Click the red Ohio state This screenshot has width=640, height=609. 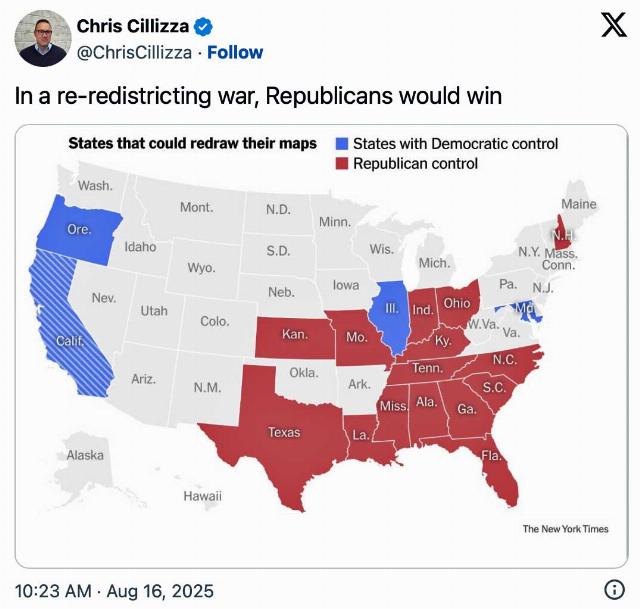456,303
